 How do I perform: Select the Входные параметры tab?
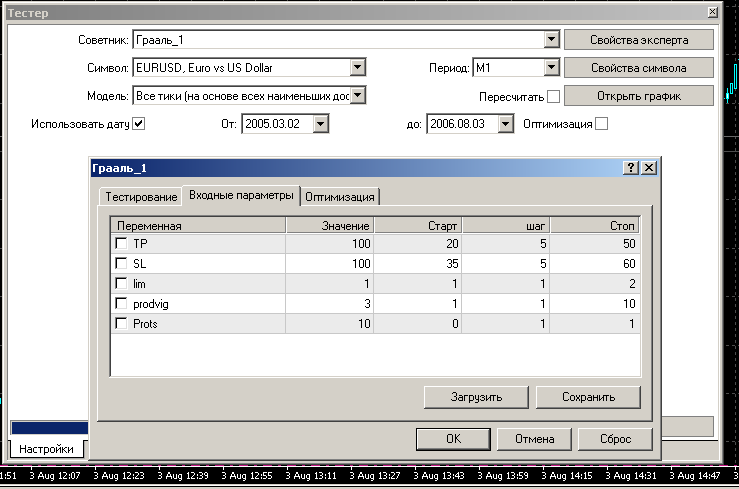241,195
